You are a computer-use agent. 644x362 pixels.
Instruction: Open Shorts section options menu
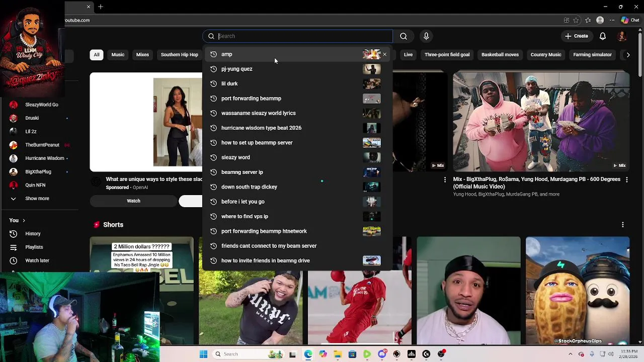pyautogui.click(x=623, y=225)
